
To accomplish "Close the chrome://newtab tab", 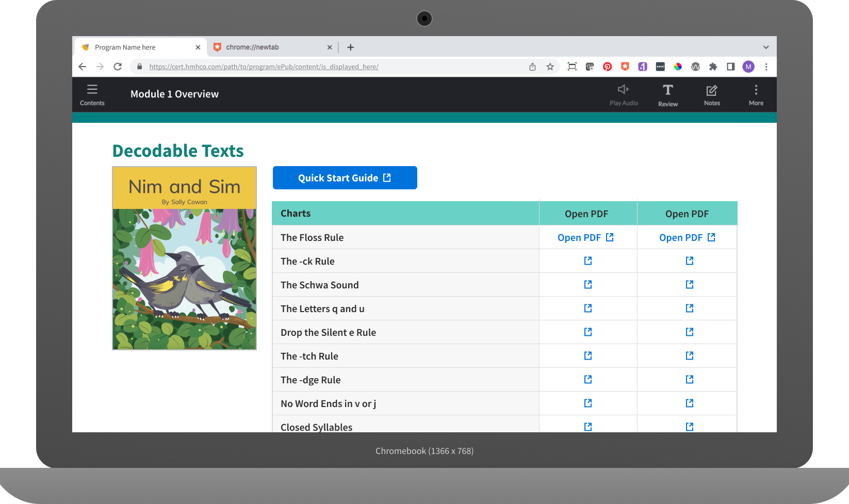I will [x=330, y=47].
